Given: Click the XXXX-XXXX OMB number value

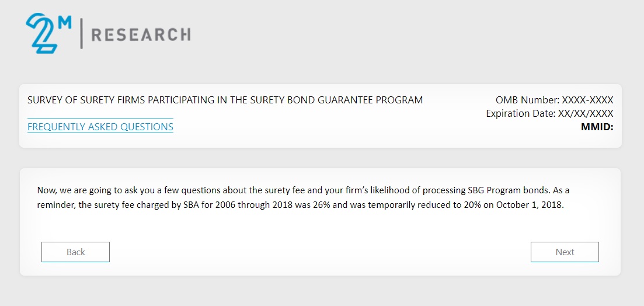Looking at the screenshot, I should tap(587, 100).
